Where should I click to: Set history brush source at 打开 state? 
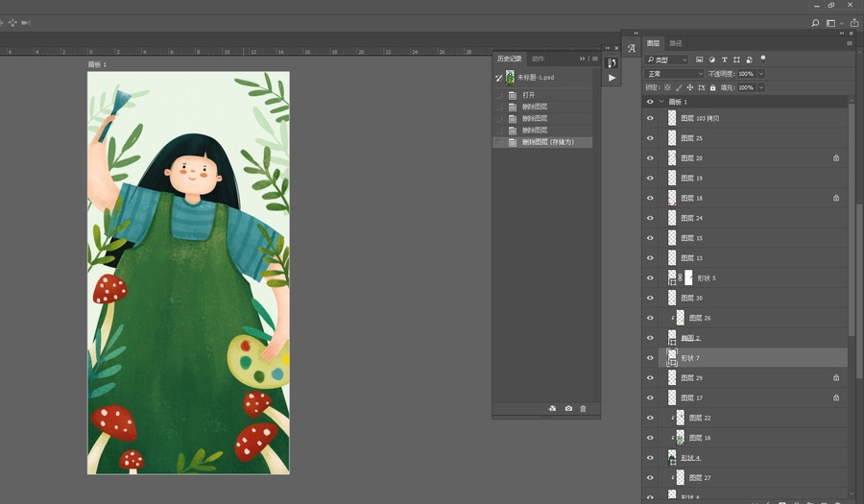pyautogui.click(x=498, y=95)
